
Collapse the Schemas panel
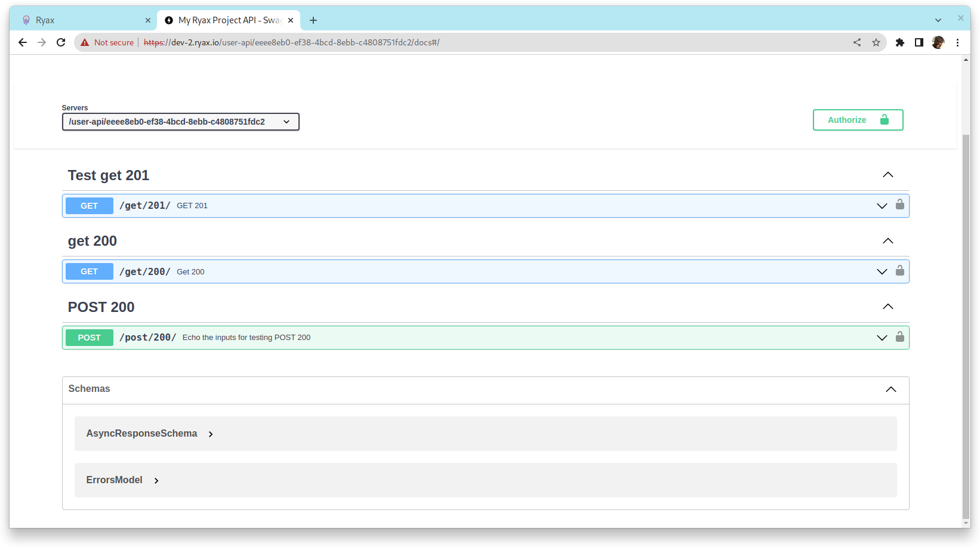(x=890, y=389)
